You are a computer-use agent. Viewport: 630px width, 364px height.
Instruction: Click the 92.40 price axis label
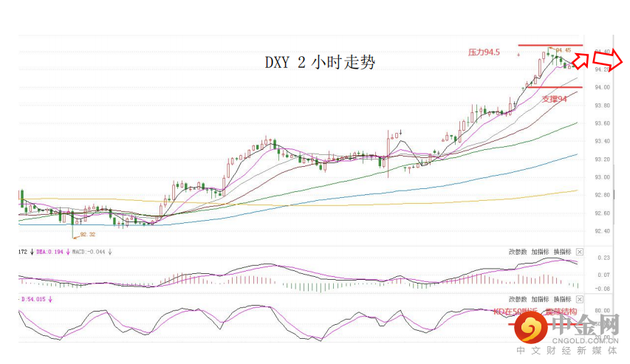(x=602, y=231)
